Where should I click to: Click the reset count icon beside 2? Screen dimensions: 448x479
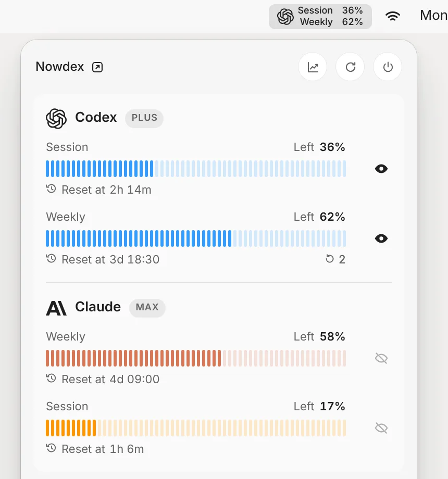(329, 259)
